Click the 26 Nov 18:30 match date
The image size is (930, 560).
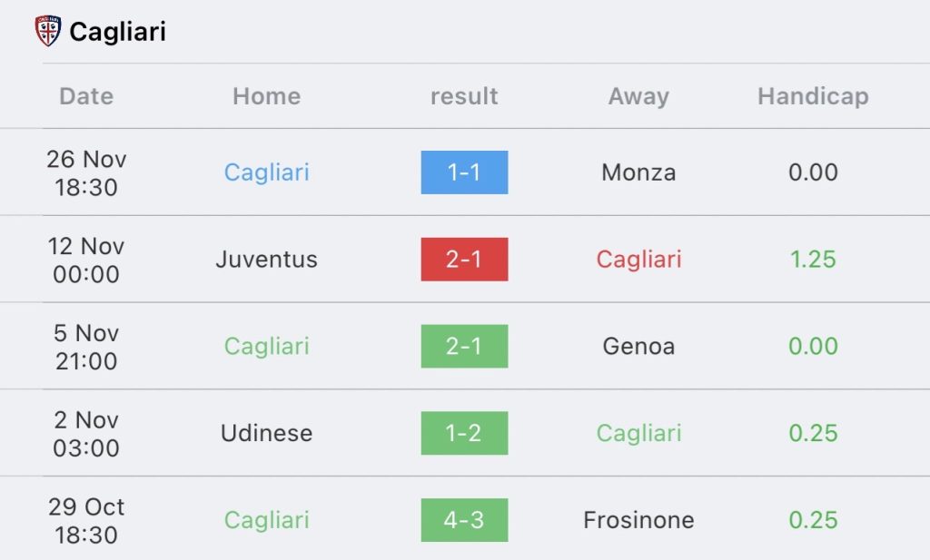point(86,173)
